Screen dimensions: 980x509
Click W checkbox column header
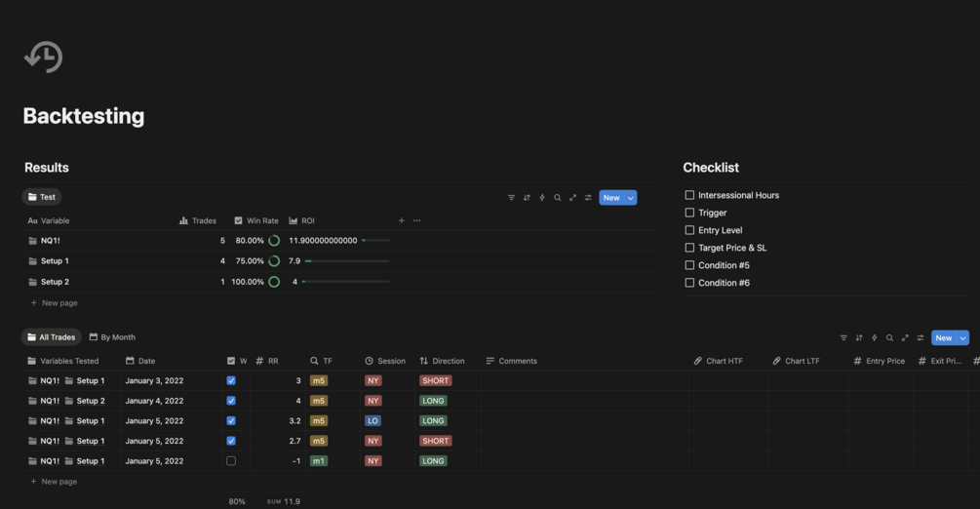click(237, 361)
